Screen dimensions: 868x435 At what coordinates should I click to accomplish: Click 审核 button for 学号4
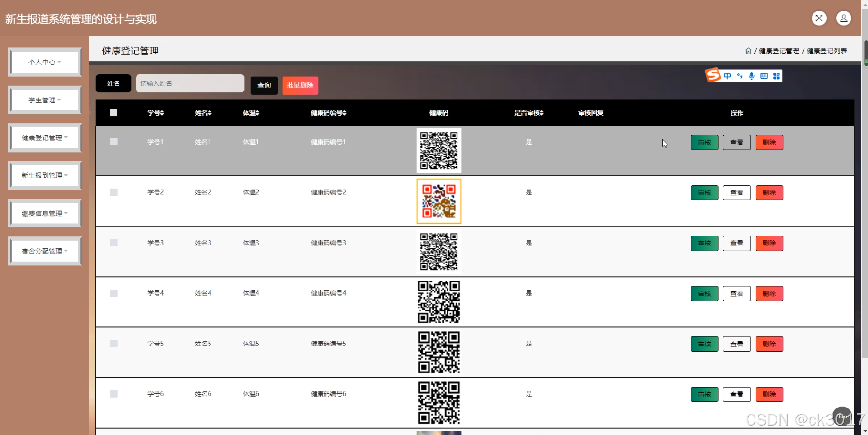704,294
